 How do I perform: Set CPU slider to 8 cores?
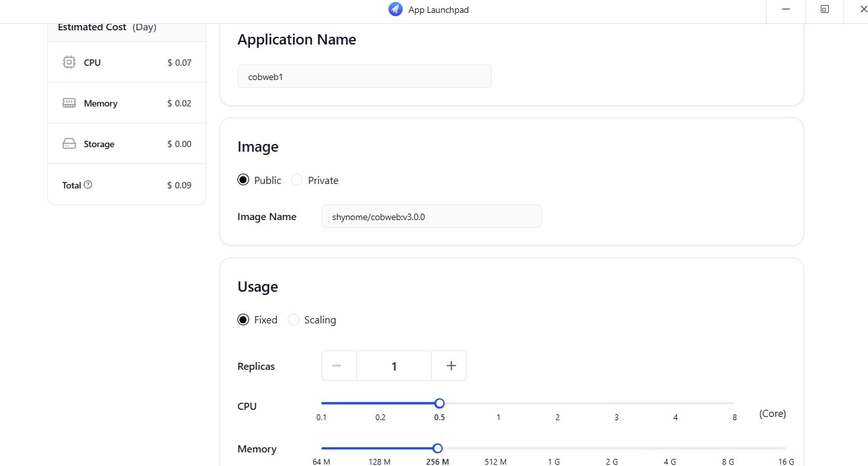tap(734, 403)
